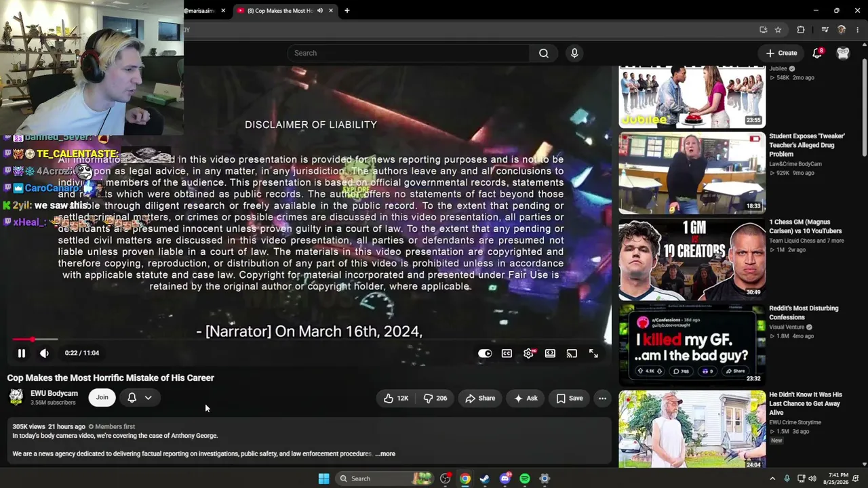
Task: Open the EWU Bodycam channel avatar
Action: coord(16,397)
